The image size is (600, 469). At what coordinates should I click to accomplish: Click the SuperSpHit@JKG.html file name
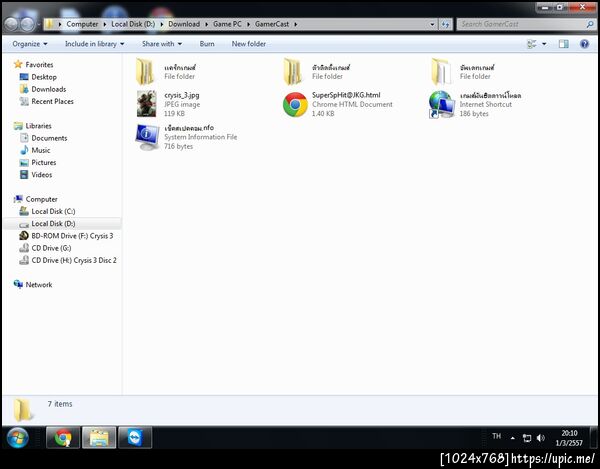point(346,95)
